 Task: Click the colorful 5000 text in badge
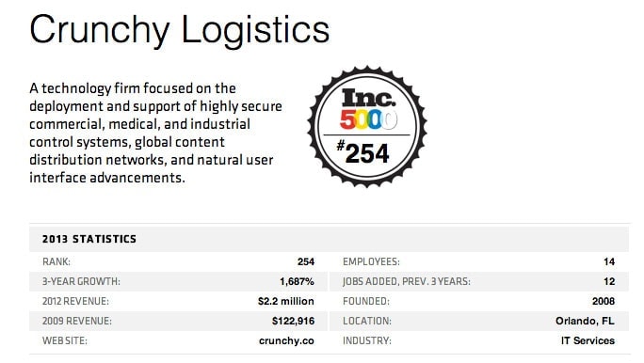[368, 119]
